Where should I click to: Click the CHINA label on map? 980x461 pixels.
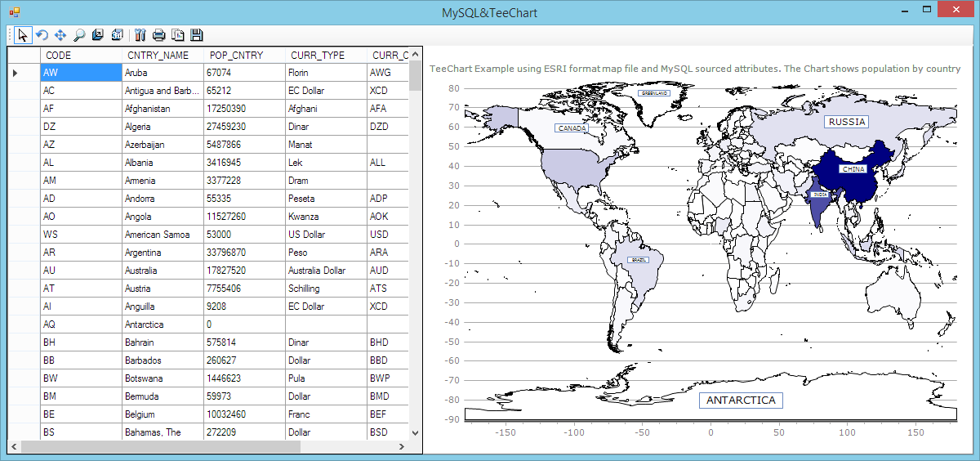tap(853, 169)
